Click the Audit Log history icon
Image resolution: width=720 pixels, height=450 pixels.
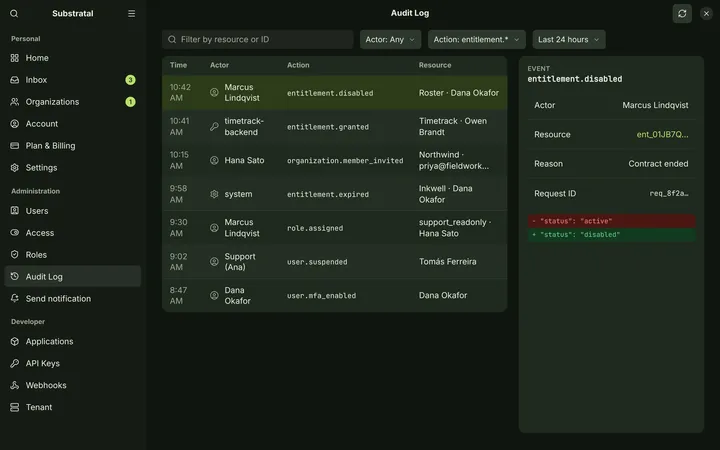click(x=15, y=276)
